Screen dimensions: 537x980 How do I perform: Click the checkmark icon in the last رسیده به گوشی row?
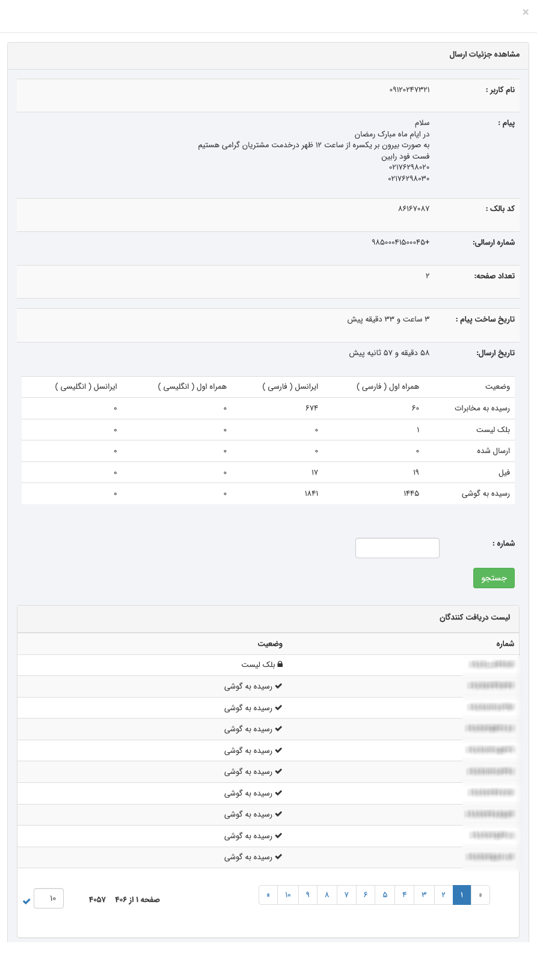click(x=278, y=857)
